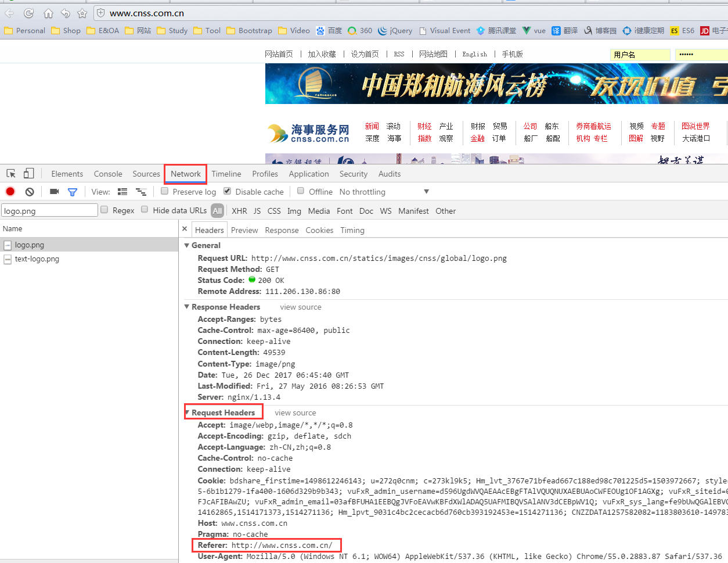Open the vue bookmark
Screen dimensions: 728x563
[x=534, y=31]
